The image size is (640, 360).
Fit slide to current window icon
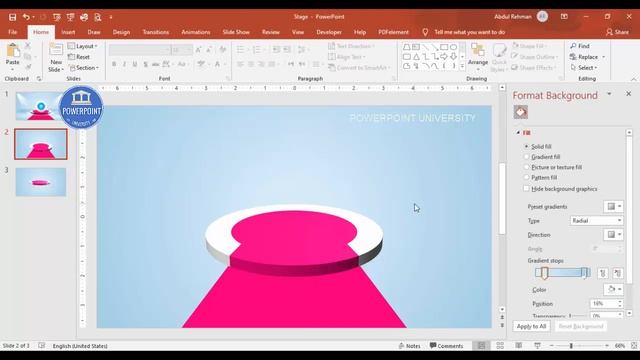tap(634, 346)
